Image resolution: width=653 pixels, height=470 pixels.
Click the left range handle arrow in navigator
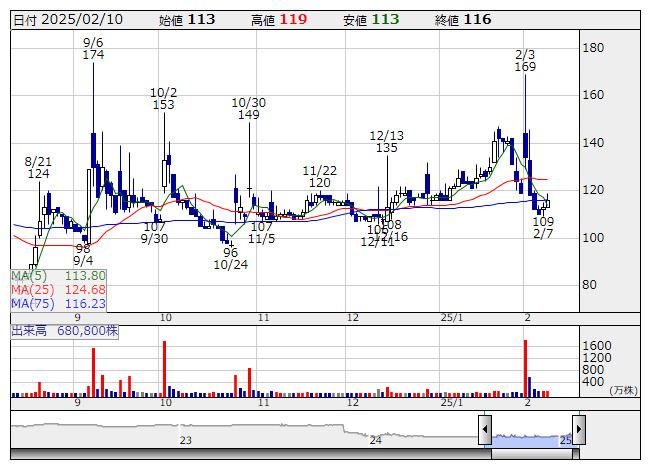coord(484,432)
